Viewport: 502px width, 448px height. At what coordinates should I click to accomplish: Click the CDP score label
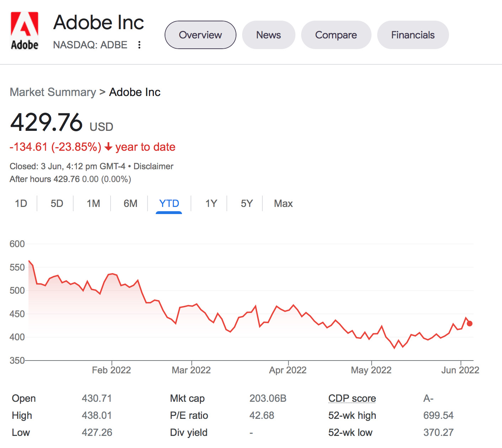click(352, 398)
